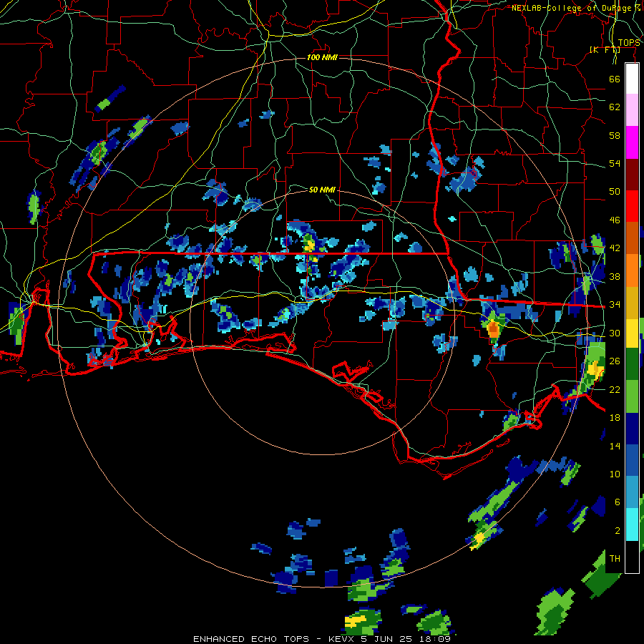
Task: Click the 62 value on the scale
Action: coord(615,107)
